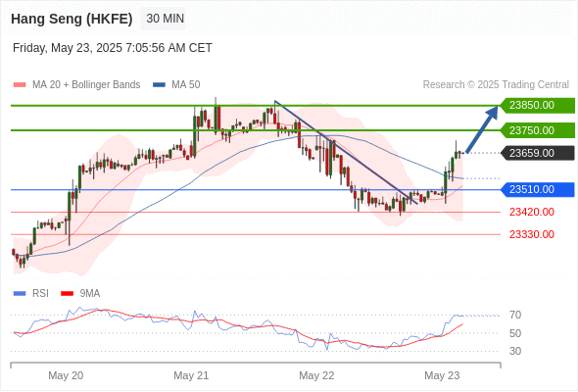Viewport: 578px width, 392px height.
Task: Select the 23659.00 current price tag
Action: (x=537, y=153)
